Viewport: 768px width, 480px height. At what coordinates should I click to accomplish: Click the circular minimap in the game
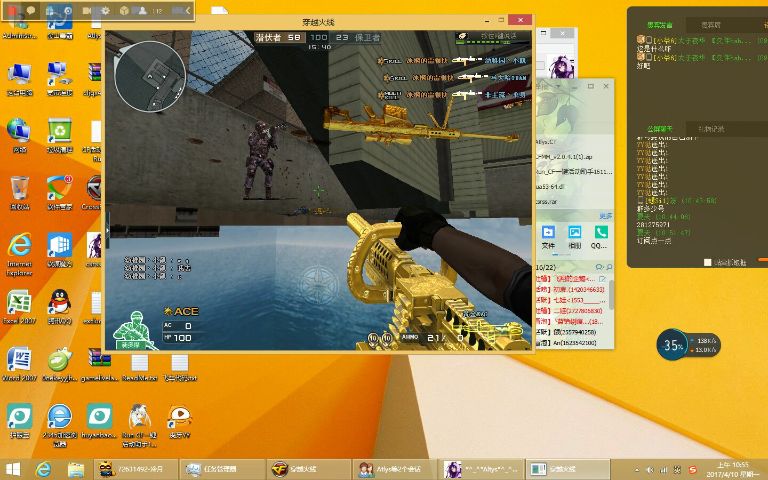[150, 76]
